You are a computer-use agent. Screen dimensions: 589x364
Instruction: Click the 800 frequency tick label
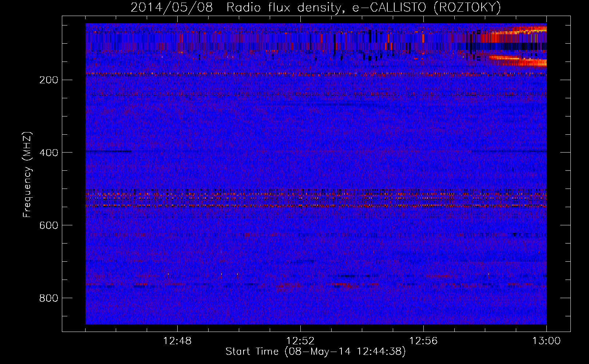tap(48, 298)
